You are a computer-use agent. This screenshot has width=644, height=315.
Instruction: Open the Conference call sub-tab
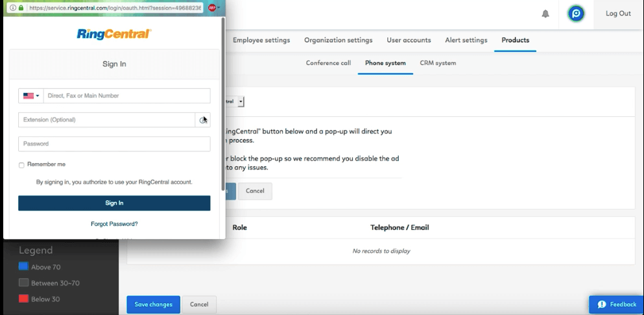[328, 63]
